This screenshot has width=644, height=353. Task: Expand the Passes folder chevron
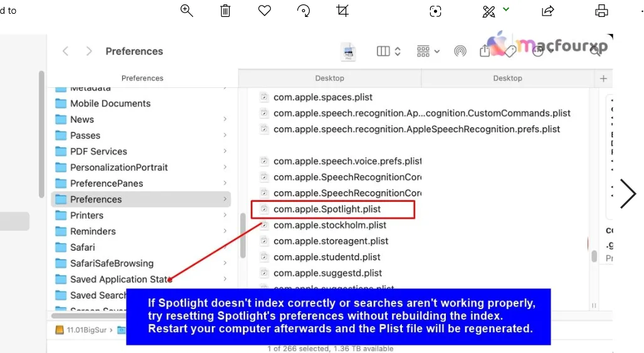[x=225, y=135]
